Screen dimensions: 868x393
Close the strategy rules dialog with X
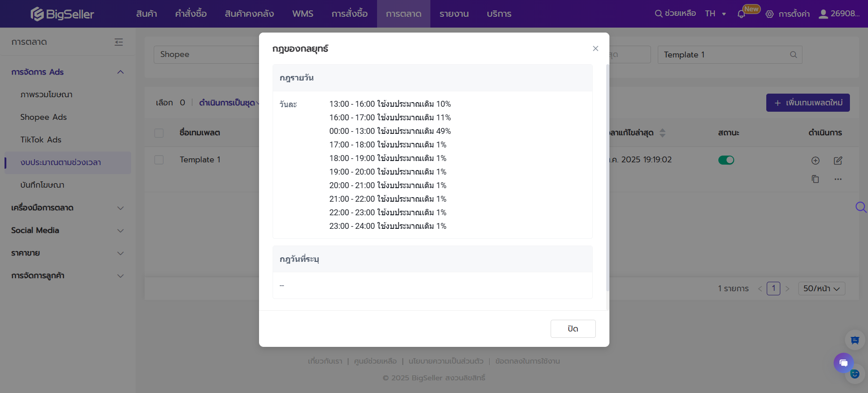[x=595, y=48]
